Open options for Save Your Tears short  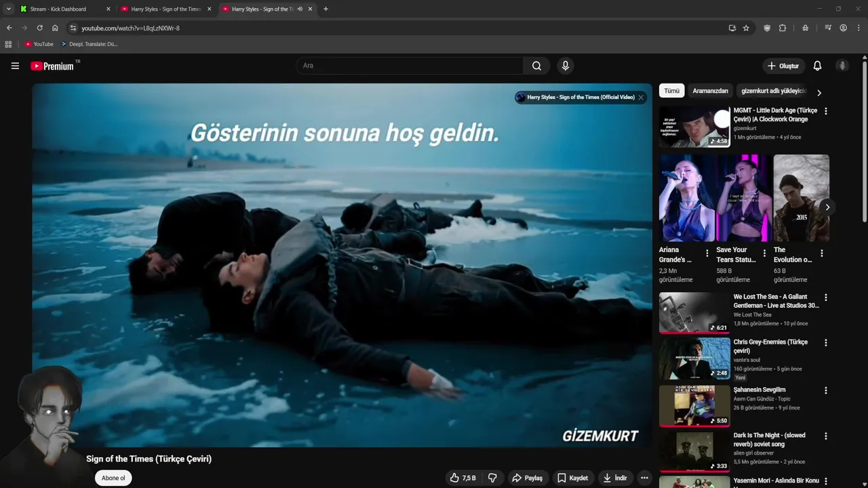(x=764, y=253)
